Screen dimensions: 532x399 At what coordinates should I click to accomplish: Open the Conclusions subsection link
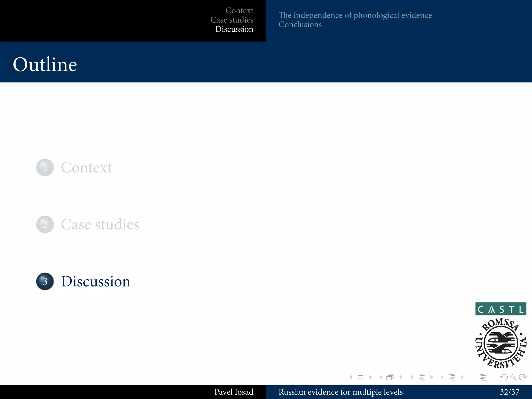(300, 24)
